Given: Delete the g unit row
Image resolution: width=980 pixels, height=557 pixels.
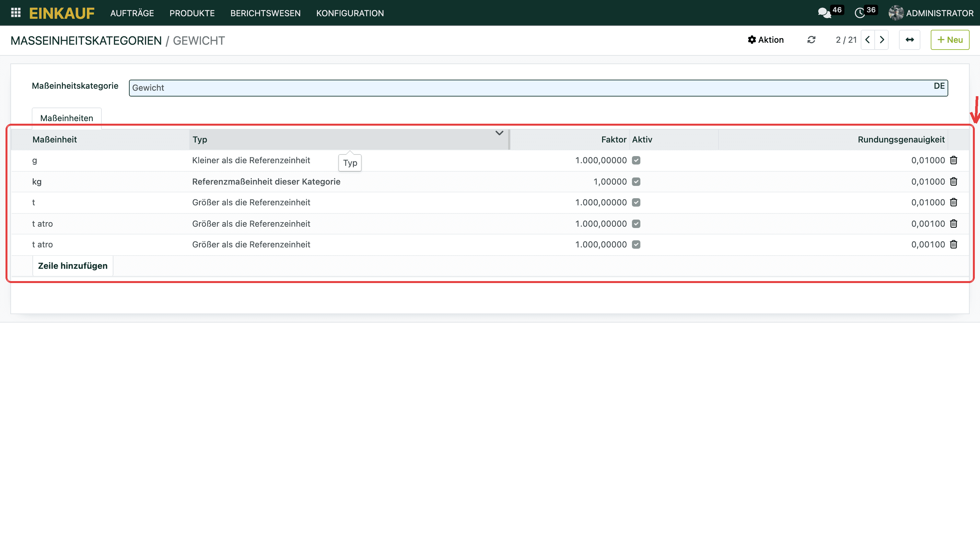Looking at the screenshot, I should [x=953, y=160].
